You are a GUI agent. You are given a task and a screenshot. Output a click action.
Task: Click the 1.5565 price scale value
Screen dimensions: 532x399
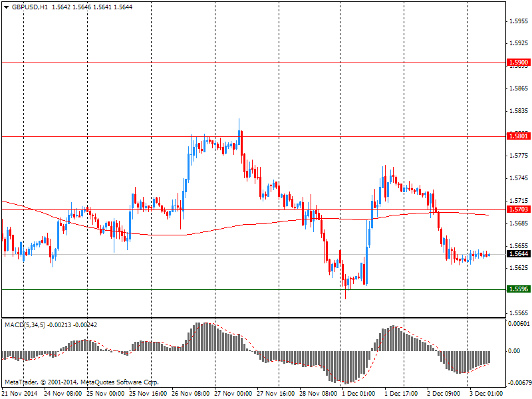pyautogui.click(x=519, y=313)
